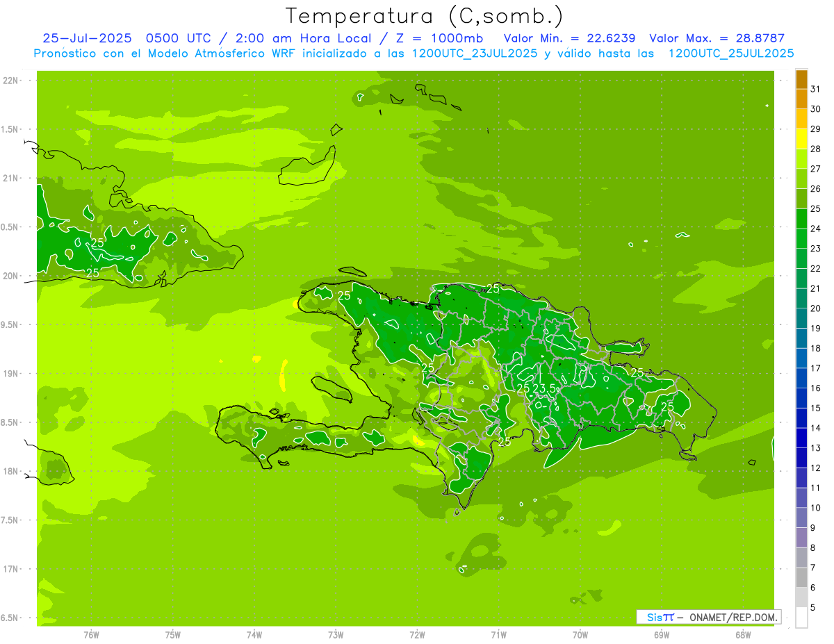Click the orange legend swatch between 30 and 31

tap(801, 99)
